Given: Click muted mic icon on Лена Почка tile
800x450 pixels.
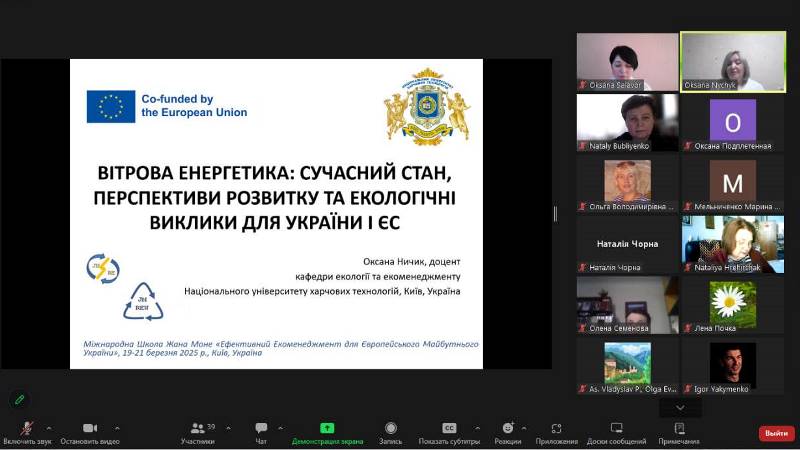Looking at the screenshot, I should pyautogui.click(x=688, y=328).
